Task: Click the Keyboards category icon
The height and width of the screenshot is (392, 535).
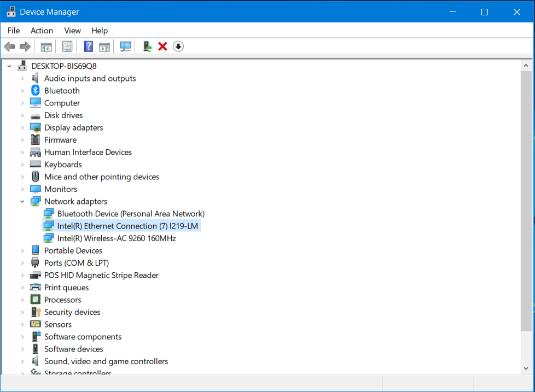Action: click(x=35, y=165)
